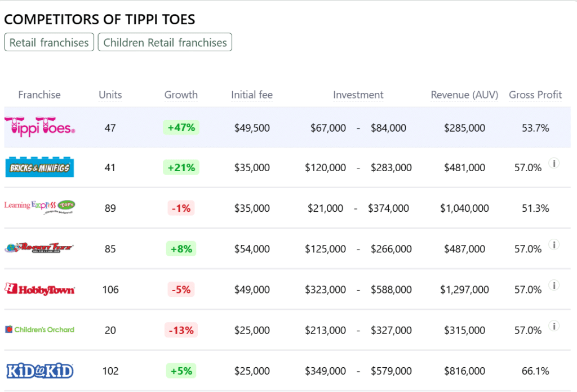Click the 20 units value

click(x=110, y=330)
